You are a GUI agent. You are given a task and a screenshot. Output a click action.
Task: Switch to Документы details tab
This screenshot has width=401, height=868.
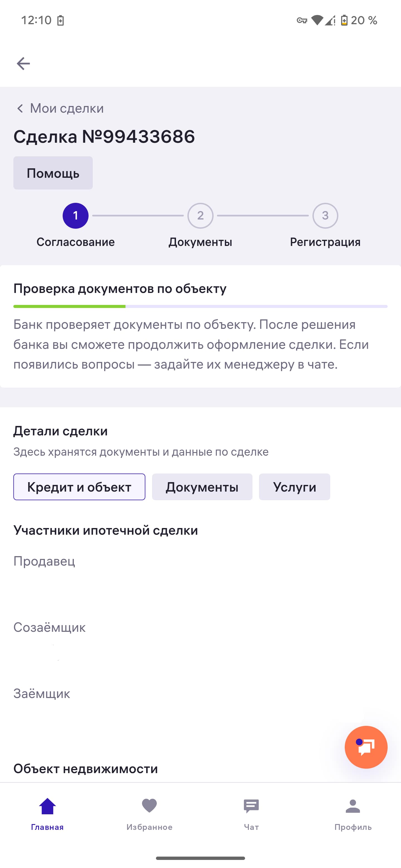202,487
